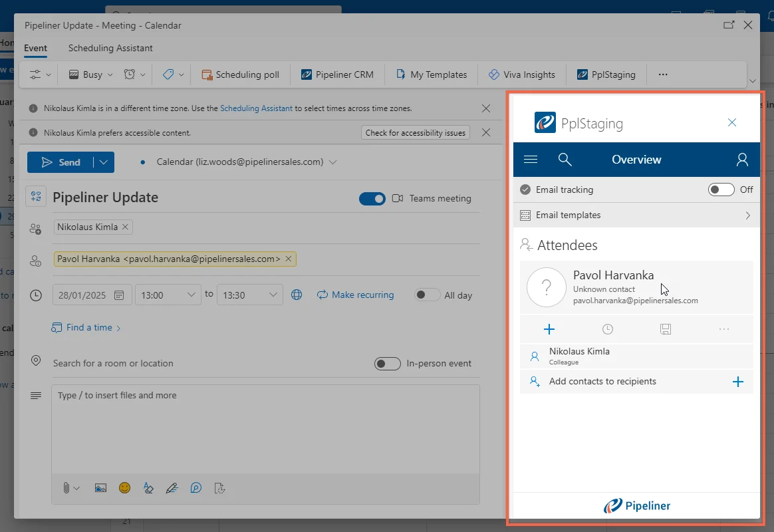The height and width of the screenshot is (532, 774).
Task: Click the plus icon under Pavol Harvanka
Action: click(x=549, y=329)
